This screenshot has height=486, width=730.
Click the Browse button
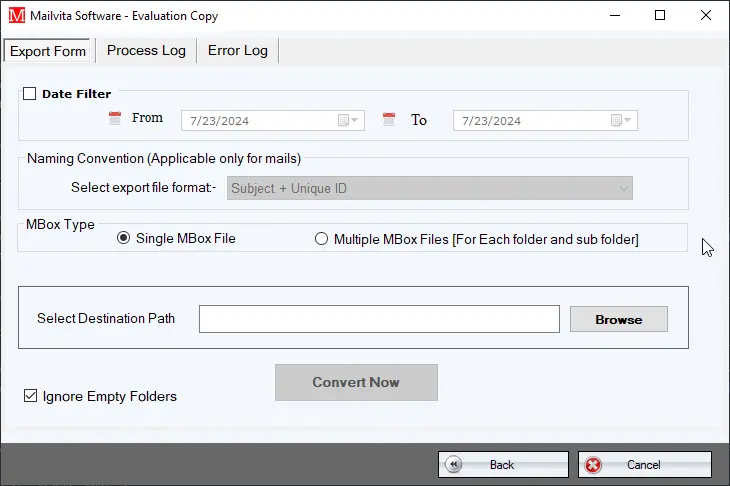(619, 319)
